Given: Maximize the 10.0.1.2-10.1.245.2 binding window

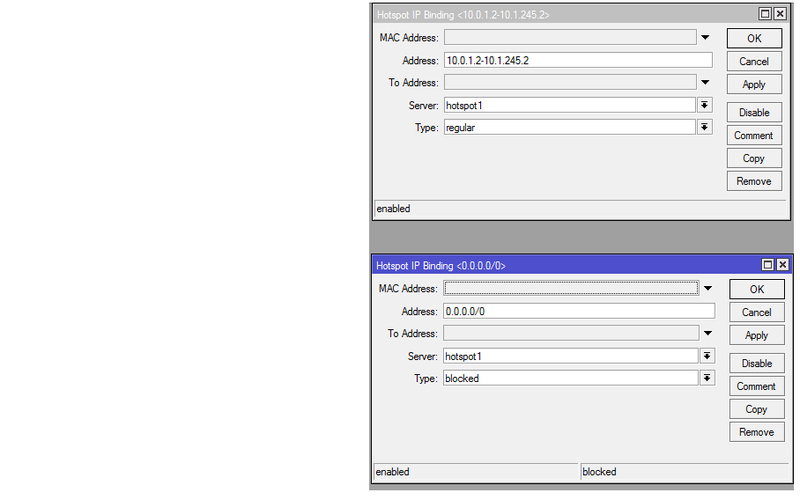Looking at the screenshot, I should [765, 14].
